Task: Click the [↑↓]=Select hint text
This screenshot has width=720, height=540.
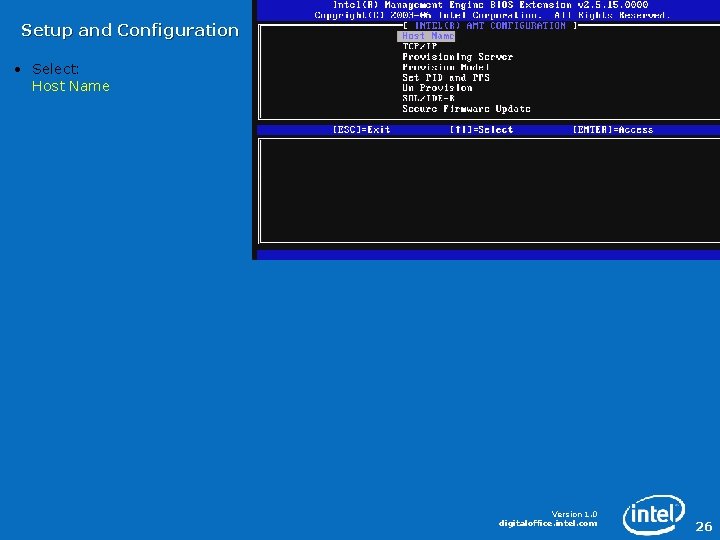Action: pyautogui.click(x=481, y=130)
